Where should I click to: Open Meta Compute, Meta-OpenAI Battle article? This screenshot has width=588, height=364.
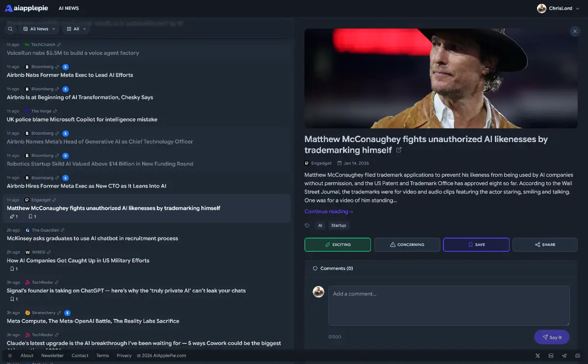[93, 321]
